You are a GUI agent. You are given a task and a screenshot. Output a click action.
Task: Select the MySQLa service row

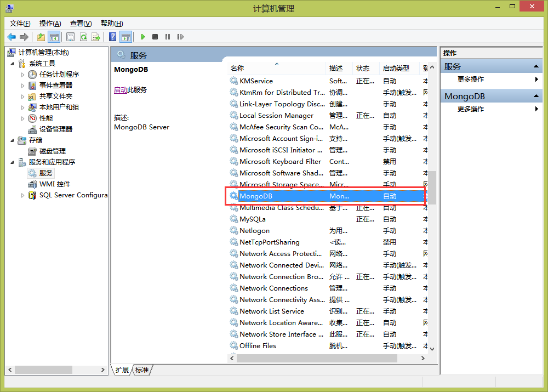(x=328, y=219)
